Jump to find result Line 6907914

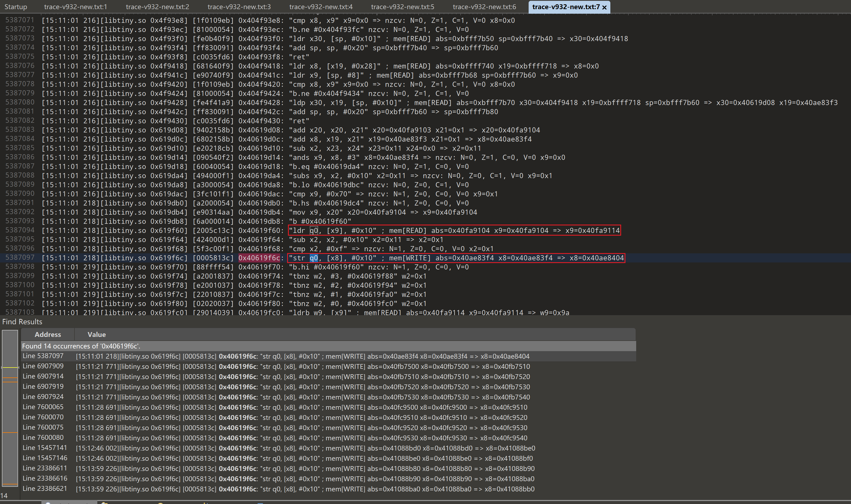(328, 377)
